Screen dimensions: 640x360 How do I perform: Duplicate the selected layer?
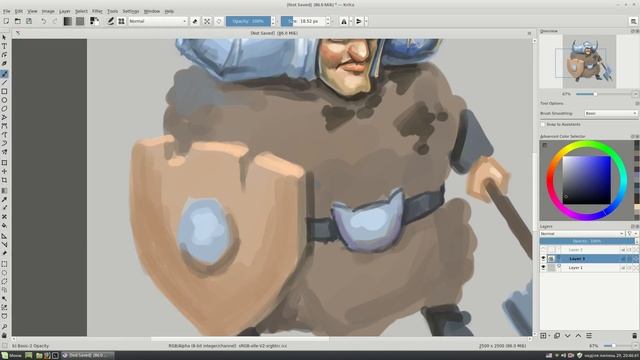tap(557, 336)
